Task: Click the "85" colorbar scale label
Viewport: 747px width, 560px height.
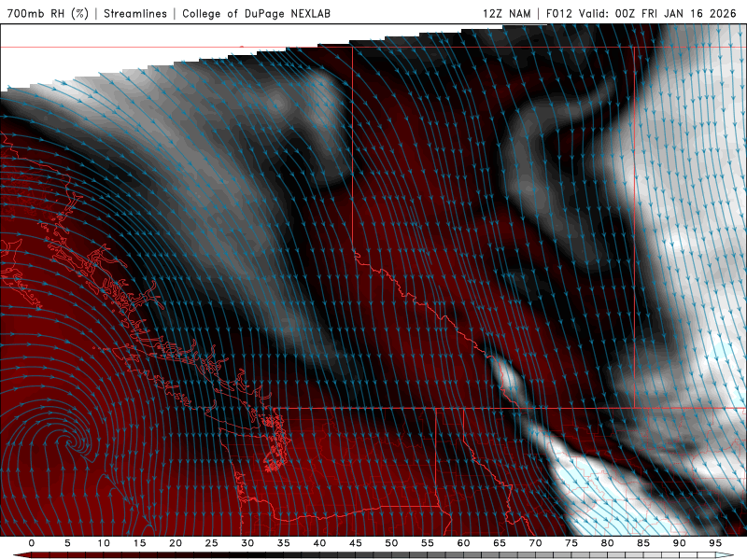Action: [643, 543]
